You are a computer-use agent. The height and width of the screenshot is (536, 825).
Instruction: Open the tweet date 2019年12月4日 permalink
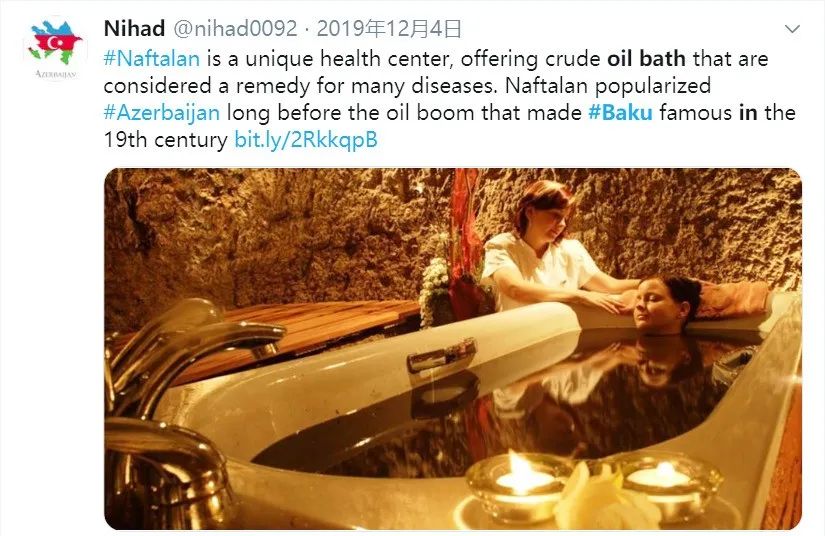coord(389,28)
